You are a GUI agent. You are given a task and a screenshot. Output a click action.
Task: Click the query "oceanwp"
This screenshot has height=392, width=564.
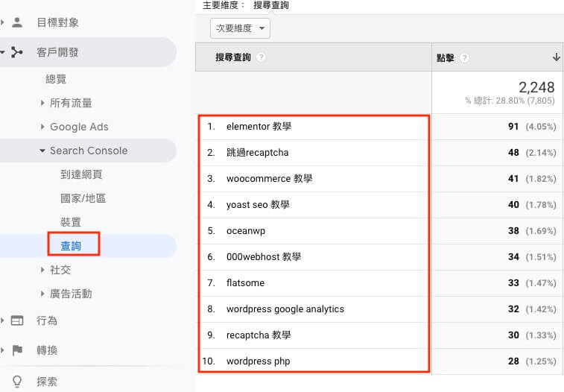point(246,231)
